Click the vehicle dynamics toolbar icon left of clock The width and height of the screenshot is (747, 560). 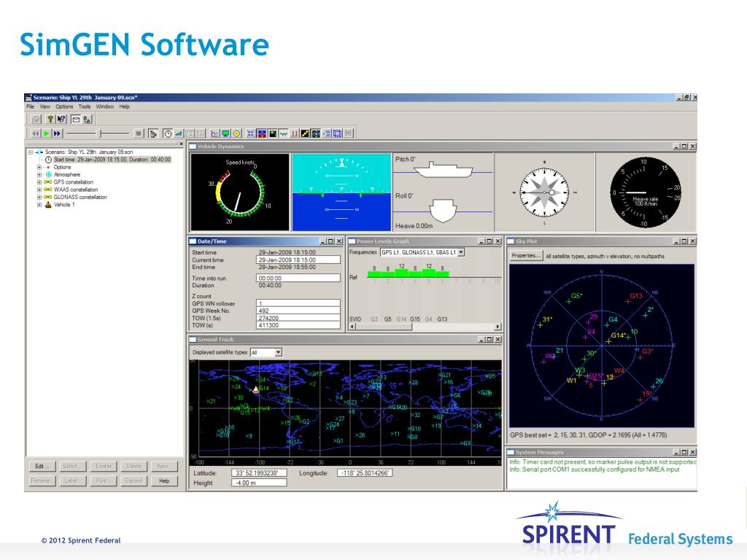153,134
